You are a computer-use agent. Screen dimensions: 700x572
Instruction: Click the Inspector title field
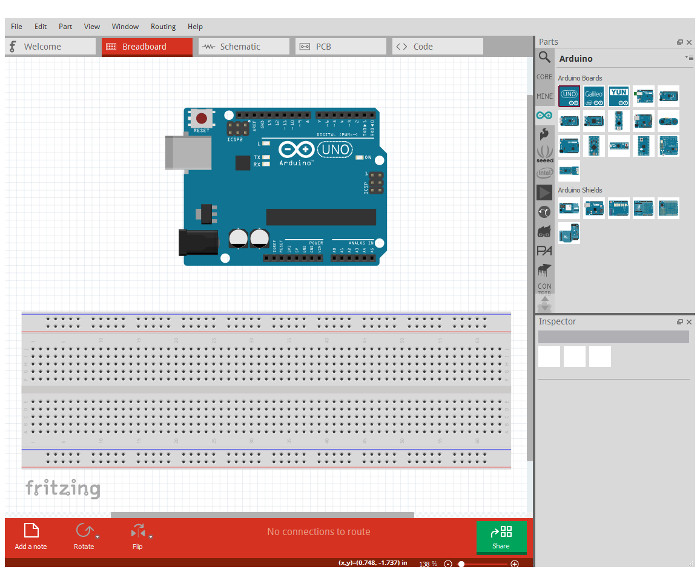click(613, 337)
